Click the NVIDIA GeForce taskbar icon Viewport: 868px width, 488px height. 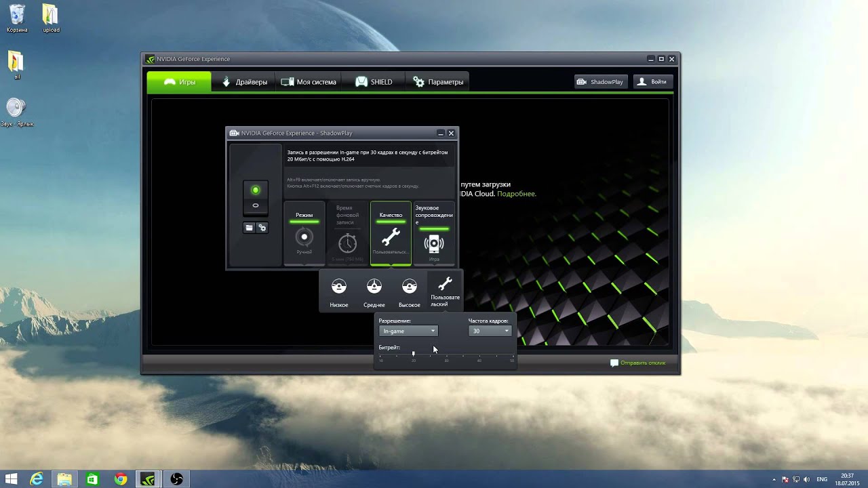[149, 479]
